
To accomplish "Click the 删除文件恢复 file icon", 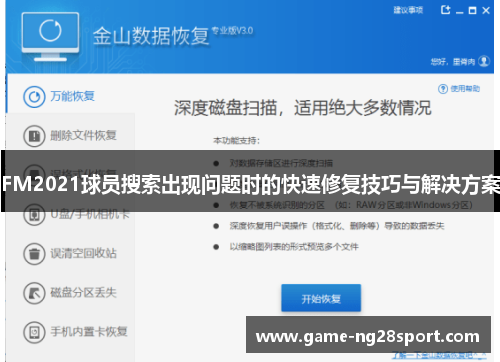I will tap(34, 136).
